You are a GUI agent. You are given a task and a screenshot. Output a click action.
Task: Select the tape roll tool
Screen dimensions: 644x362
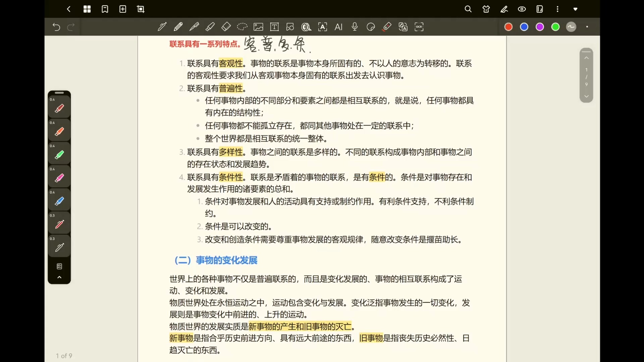point(306,27)
